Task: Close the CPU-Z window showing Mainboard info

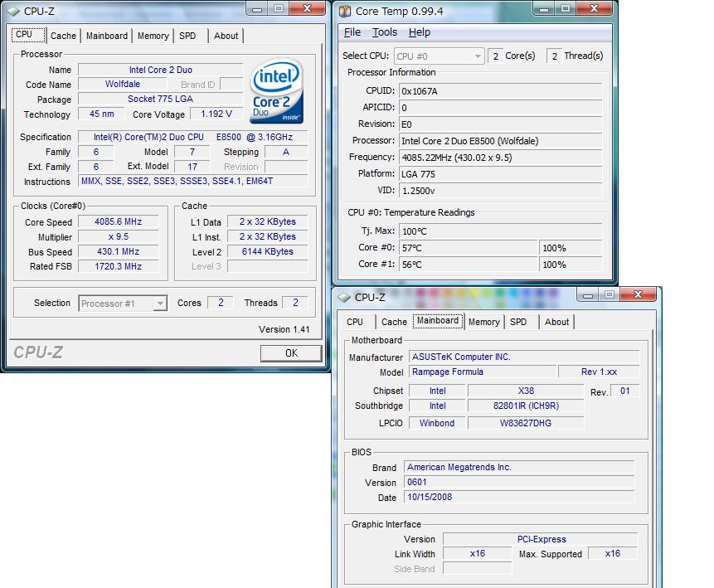Action: coord(638,294)
